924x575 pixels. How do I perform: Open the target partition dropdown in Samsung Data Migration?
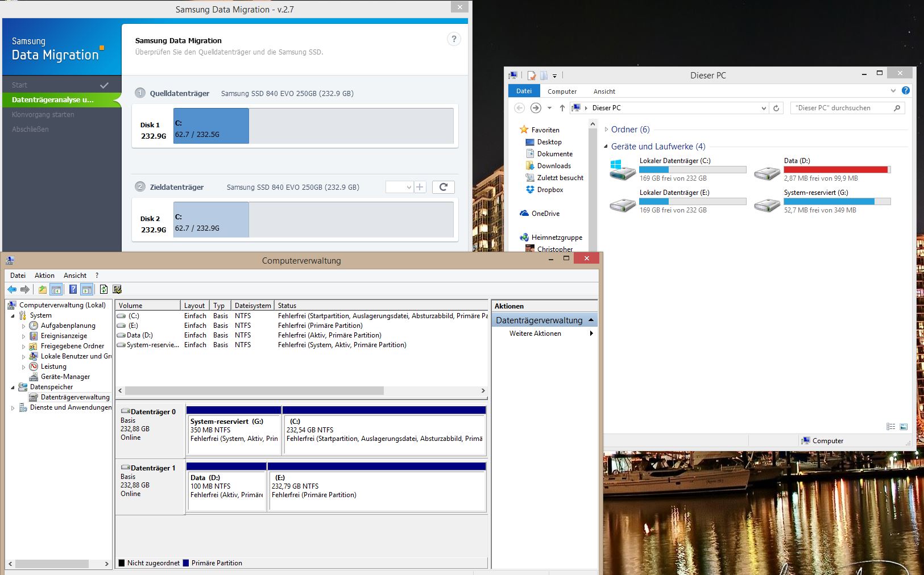click(399, 187)
